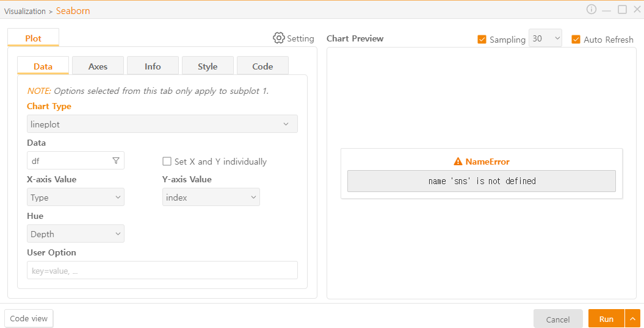Click the orange Run button
Screen dimensions: 644x328
coord(606,319)
